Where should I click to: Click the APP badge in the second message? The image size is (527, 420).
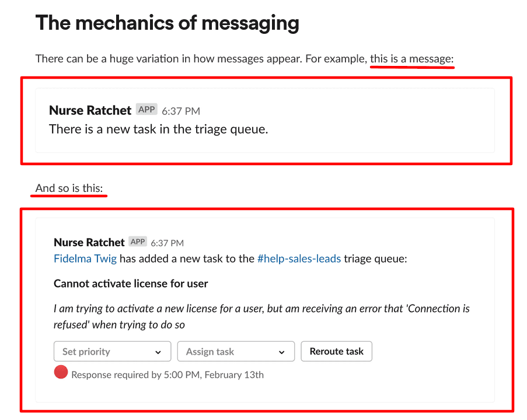[x=138, y=241]
